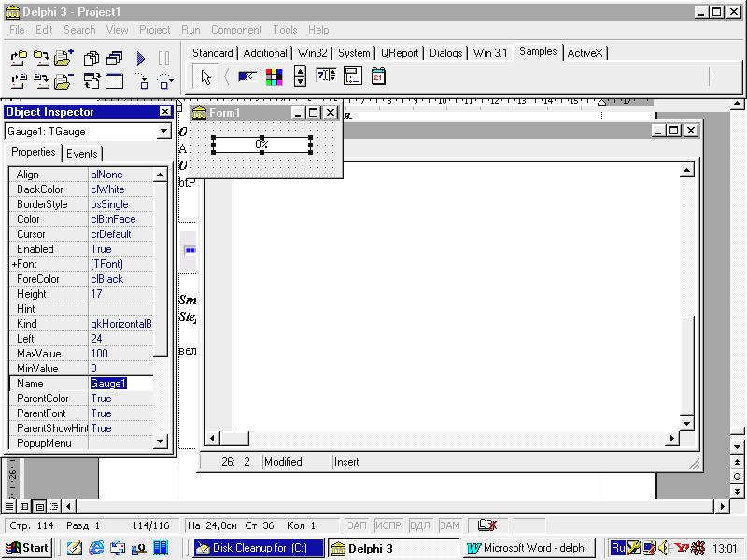Pick the ColorGrid component from the palette

pyautogui.click(x=274, y=77)
